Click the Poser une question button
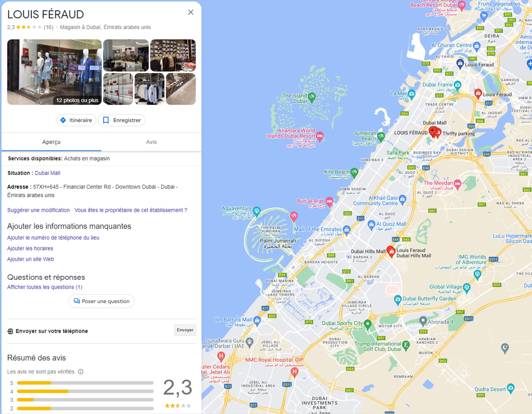532x414 pixels. pos(101,301)
